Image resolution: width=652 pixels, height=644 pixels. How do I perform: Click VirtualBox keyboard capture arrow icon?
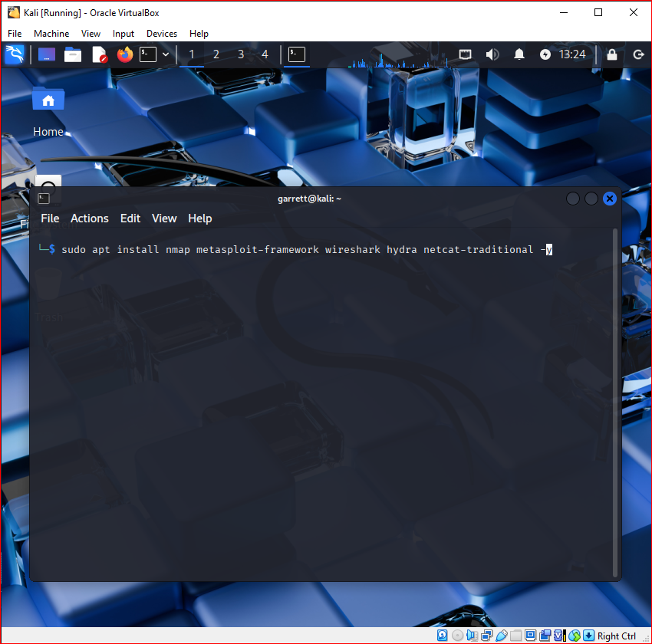[588, 636]
